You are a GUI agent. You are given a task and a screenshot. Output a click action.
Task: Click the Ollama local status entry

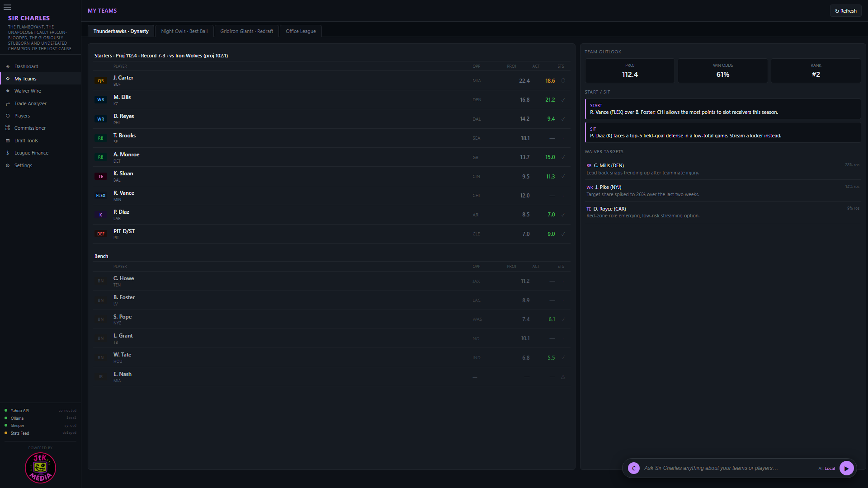(x=40, y=418)
